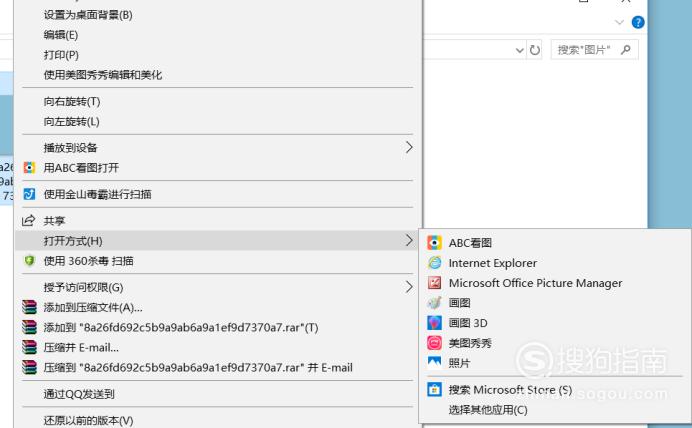The width and height of the screenshot is (692, 428).
Task: Click the share icon beside 共享
Action: (x=29, y=220)
